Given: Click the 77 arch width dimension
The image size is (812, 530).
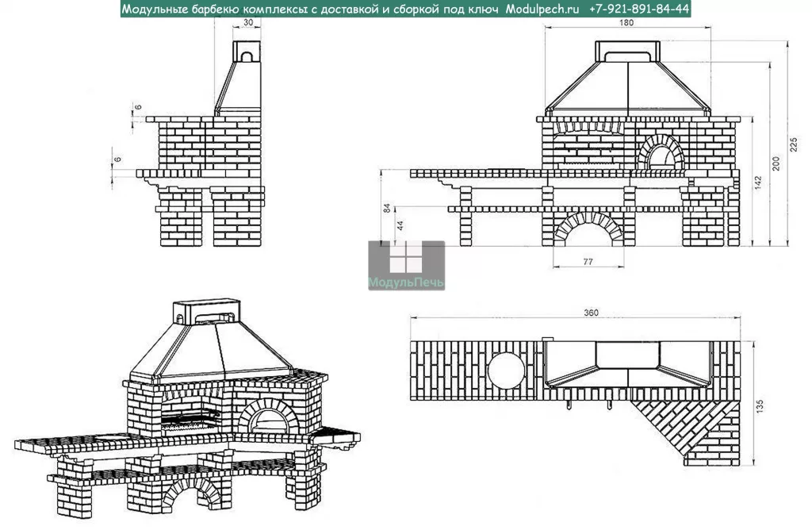Looking at the screenshot, I should coord(588,262).
